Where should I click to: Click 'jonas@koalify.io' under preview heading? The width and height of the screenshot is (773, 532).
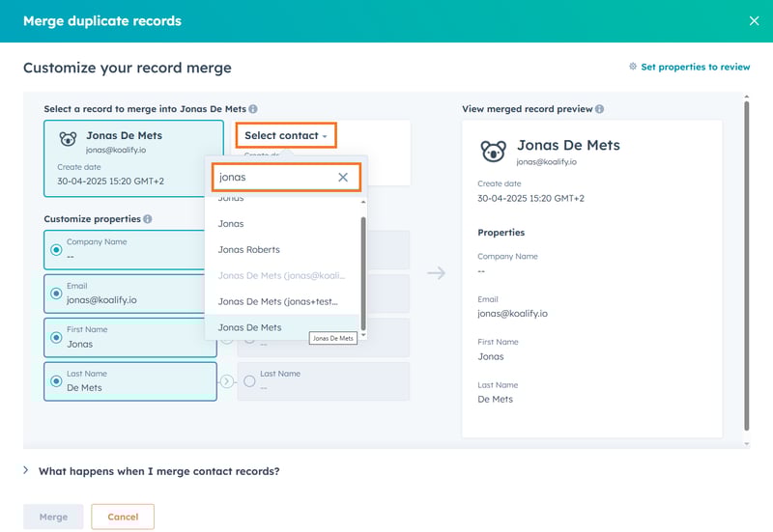546,161
